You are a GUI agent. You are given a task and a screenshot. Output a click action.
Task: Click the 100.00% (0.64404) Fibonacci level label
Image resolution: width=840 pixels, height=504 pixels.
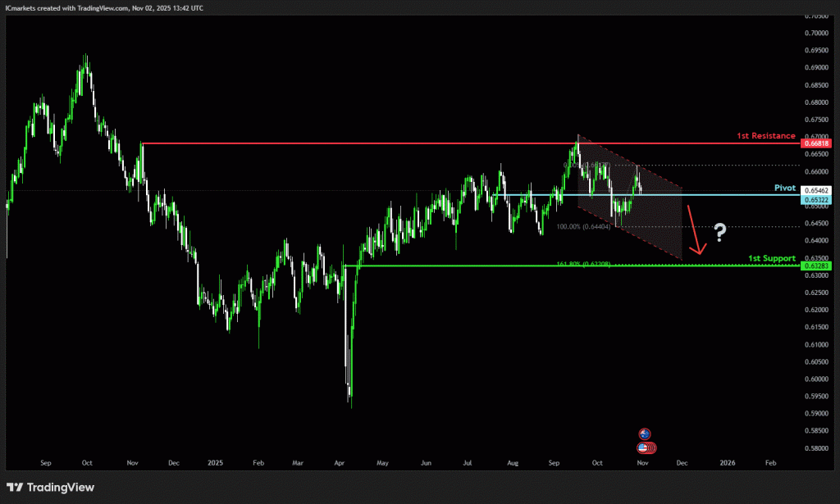(583, 226)
